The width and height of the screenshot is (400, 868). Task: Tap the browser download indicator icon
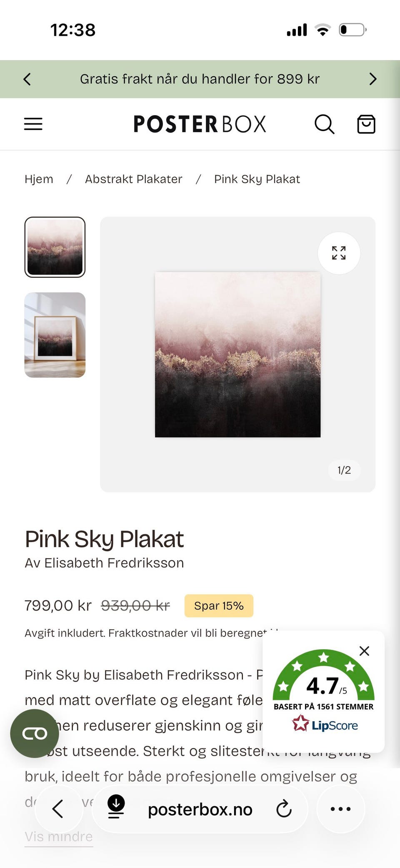(116, 806)
